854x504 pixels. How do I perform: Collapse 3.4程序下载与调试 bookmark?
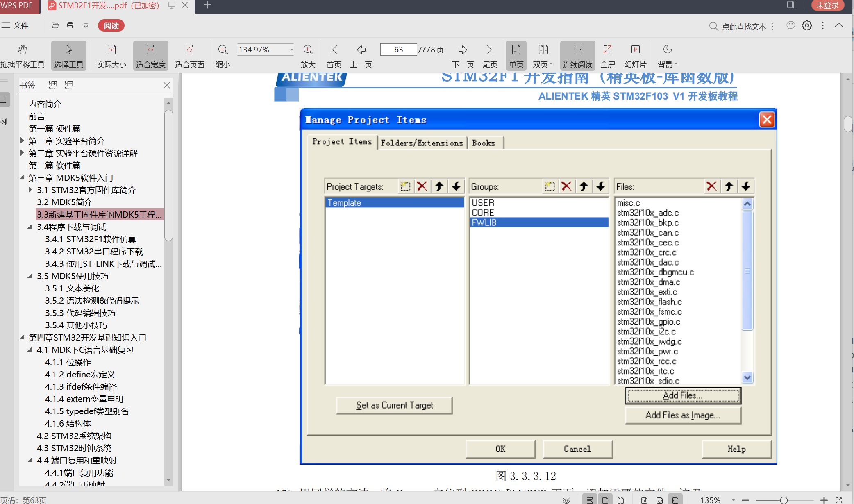click(x=30, y=227)
